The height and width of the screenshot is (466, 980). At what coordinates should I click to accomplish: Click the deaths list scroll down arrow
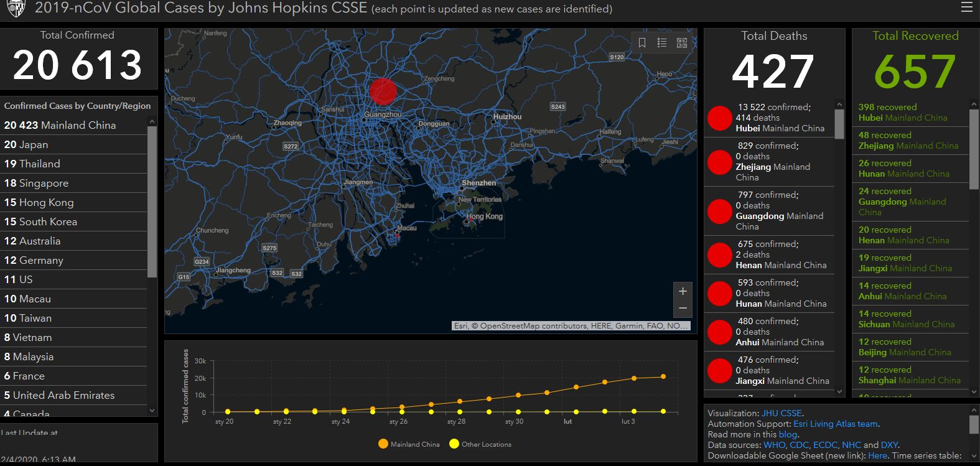pyautogui.click(x=839, y=391)
